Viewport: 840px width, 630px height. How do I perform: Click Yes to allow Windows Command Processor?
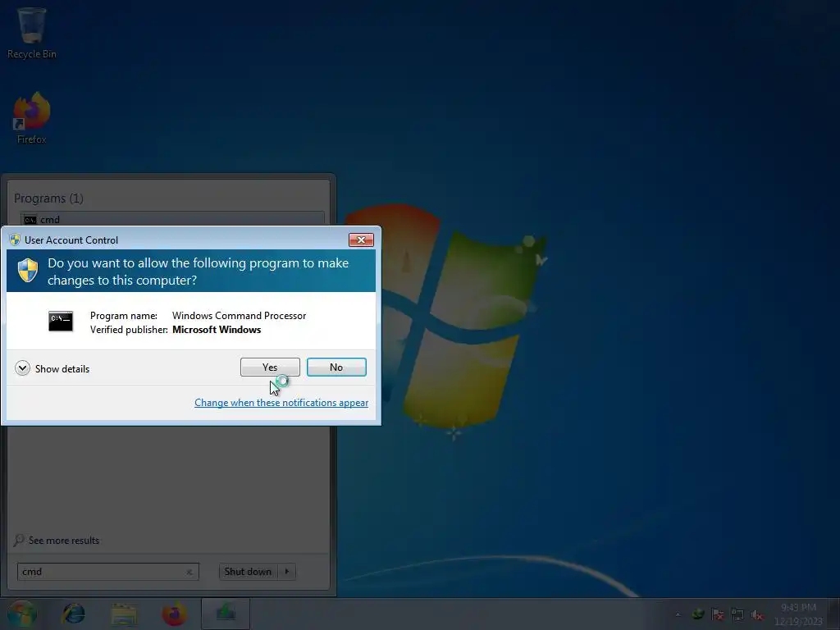(270, 367)
